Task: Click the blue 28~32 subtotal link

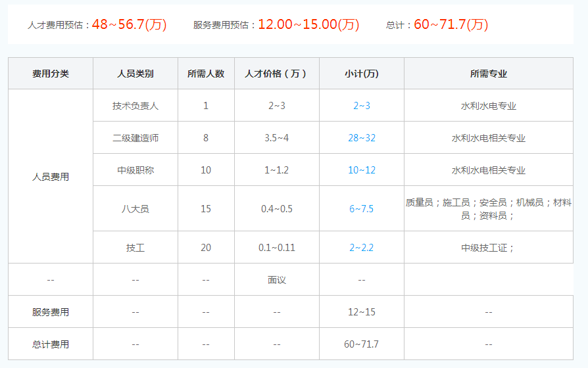Action: (362, 138)
